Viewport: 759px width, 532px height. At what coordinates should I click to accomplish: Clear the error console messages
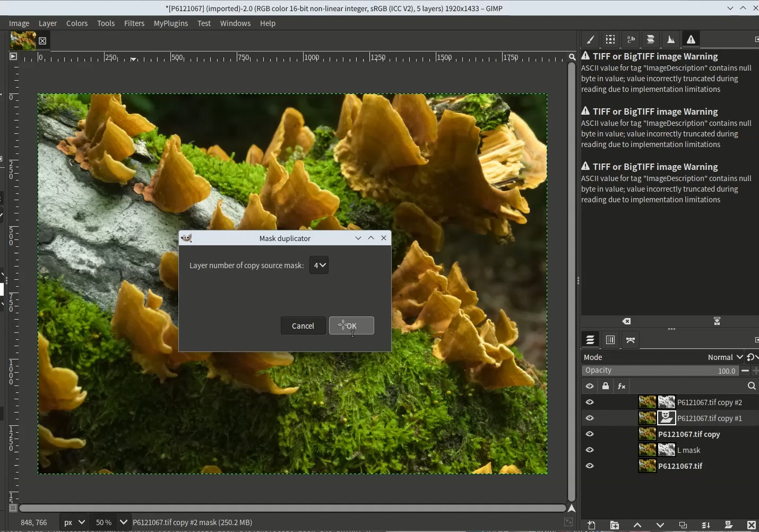point(627,321)
